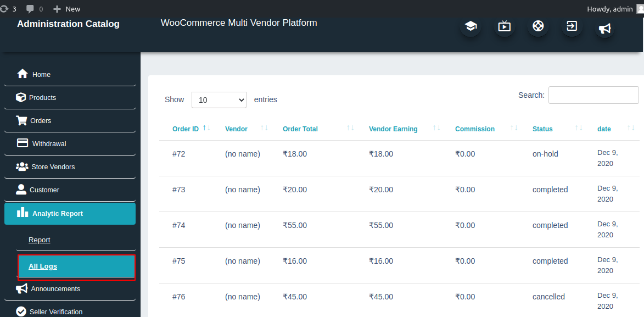Click the exit arrow icon in header
The width and height of the screenshot is (644, 317).
tap(572, 26)
